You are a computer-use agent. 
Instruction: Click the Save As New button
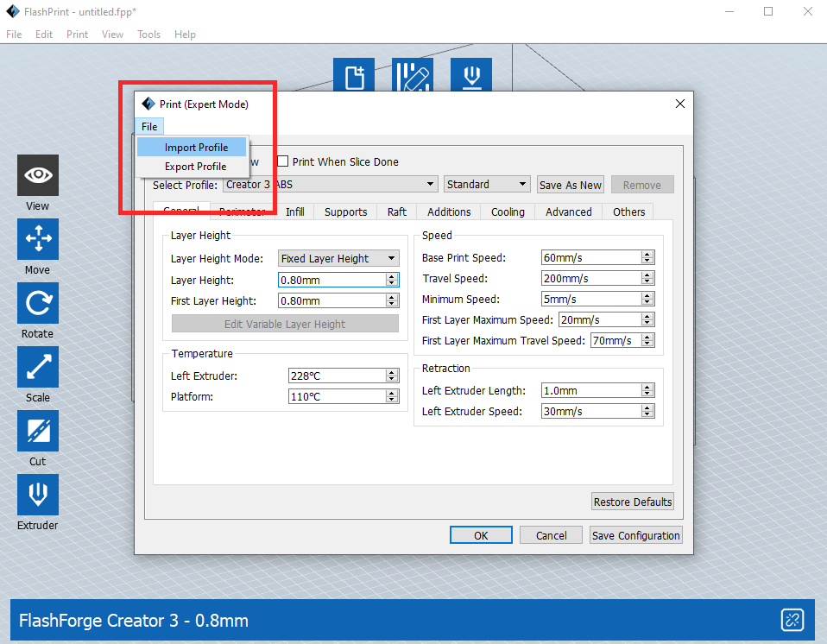pyautogui.click(x=570, y=185)
